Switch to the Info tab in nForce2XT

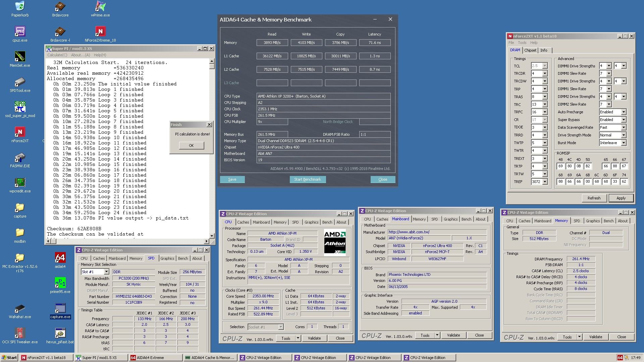click(544, 50)
